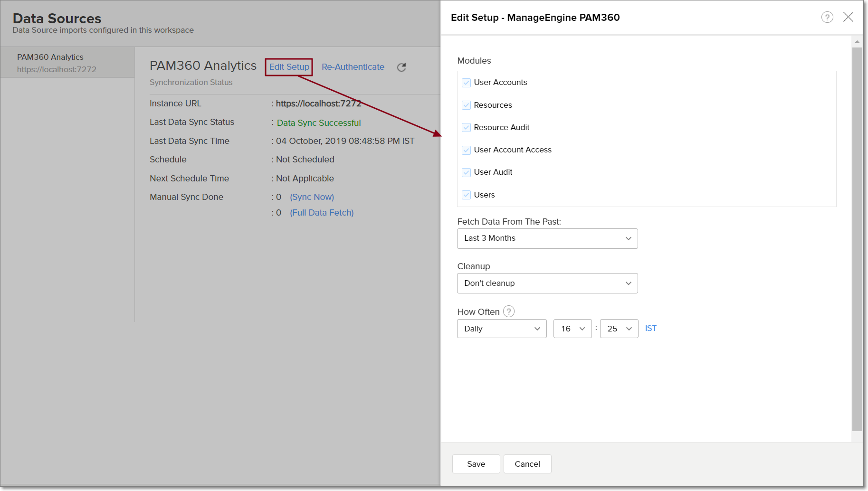Close the Edit Setup panel
The image size is (868, 491).
(x=848, y=18)
